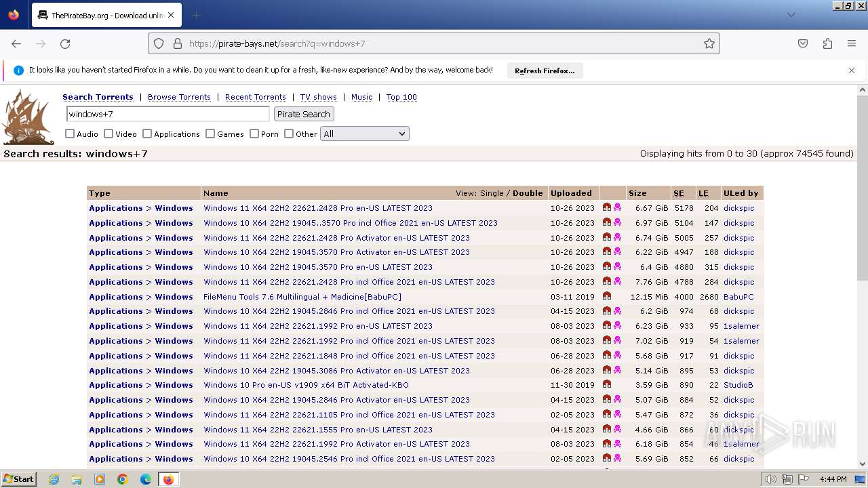
Task: Open Save to Pocket icon
Action: [x=803, y=43]
